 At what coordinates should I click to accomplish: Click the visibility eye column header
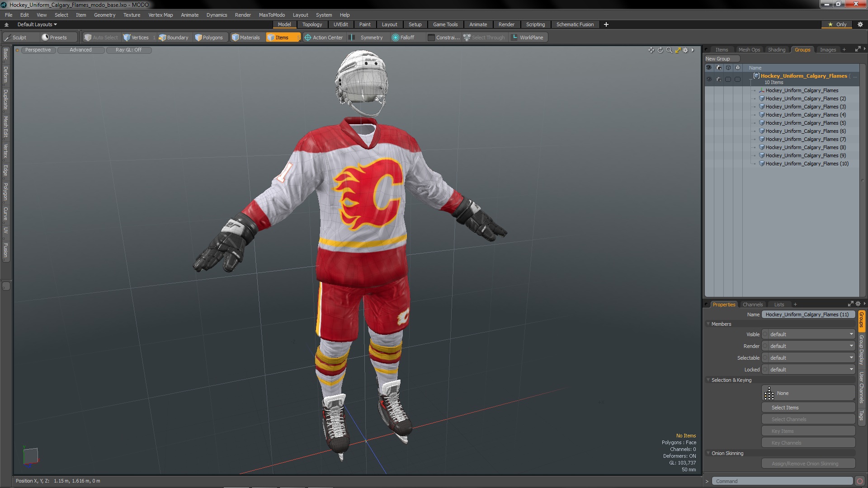708,68
